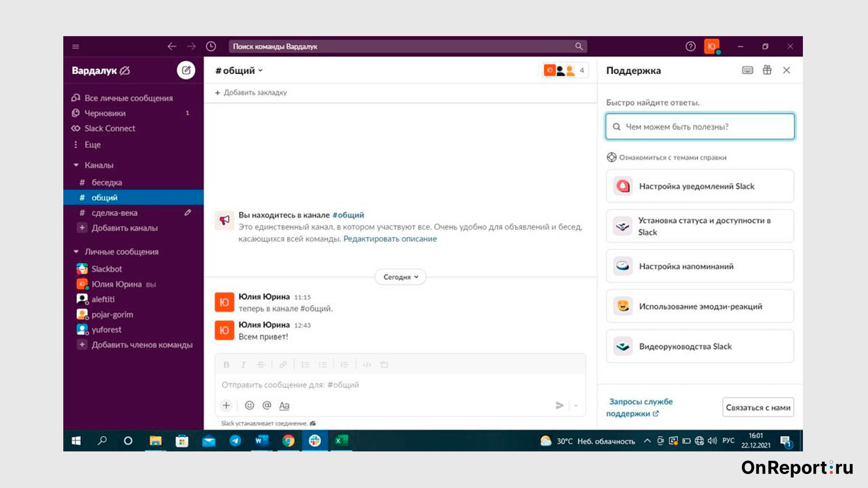Click the italic formatting icon
The width and height of the screenshot is (868, 488).
click(x=243, y=364)
